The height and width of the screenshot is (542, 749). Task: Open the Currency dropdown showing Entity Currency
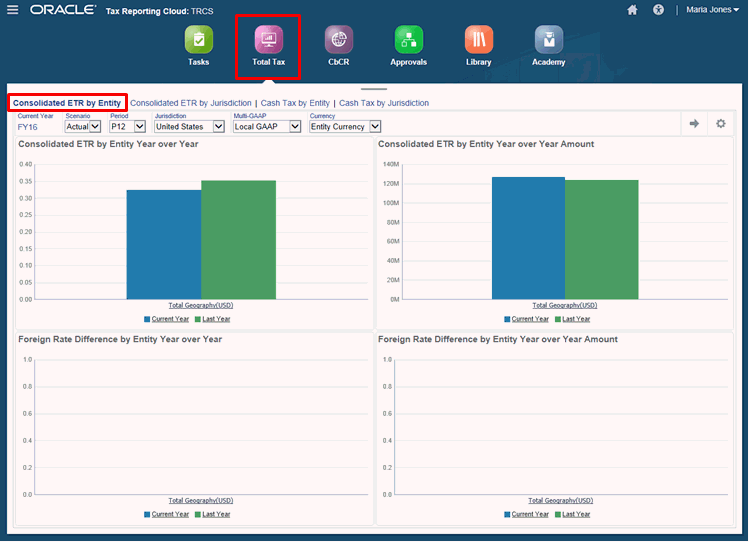[345, 127]
